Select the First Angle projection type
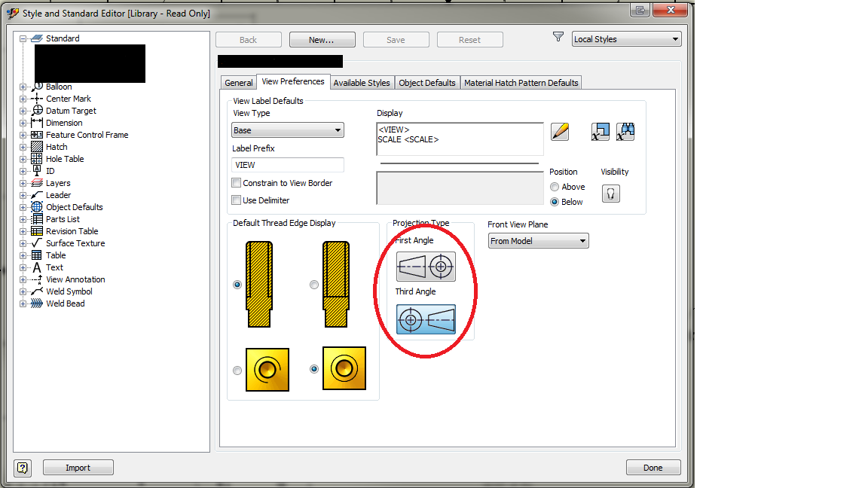The height and width of the screenshot is (488, 868). pos(426,267)
